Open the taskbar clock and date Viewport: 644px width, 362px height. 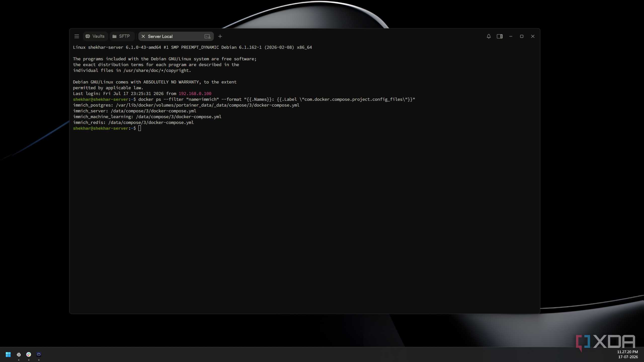tap(627, 354)
